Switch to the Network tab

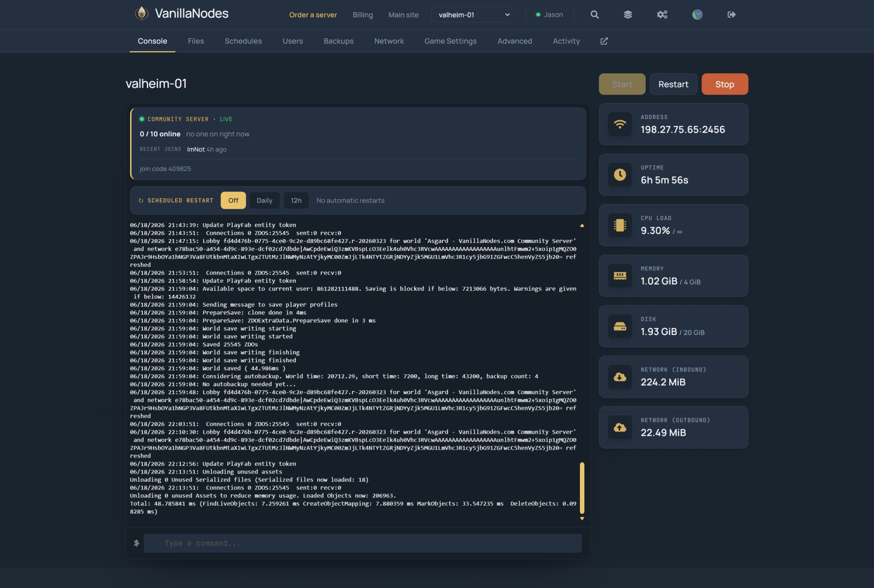389,41
